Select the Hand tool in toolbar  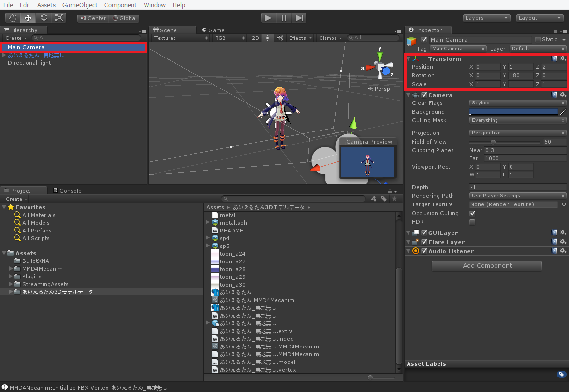[x=13, y=18]
